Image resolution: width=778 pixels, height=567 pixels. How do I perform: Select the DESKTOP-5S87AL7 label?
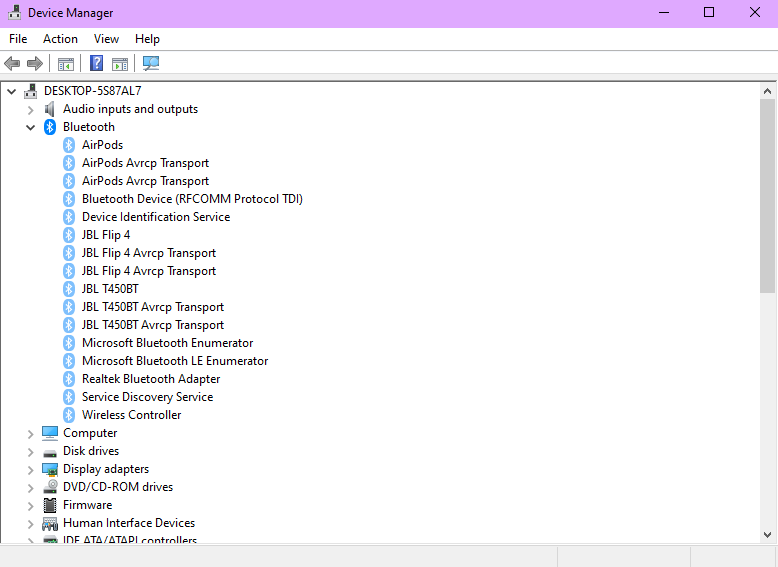(x=92, y=91)
